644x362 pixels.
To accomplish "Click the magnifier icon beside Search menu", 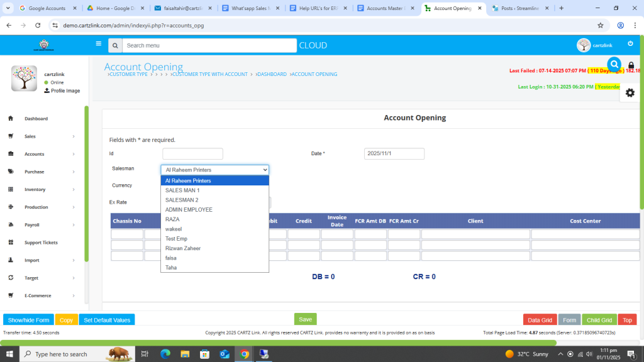I will tap(114, 45).
